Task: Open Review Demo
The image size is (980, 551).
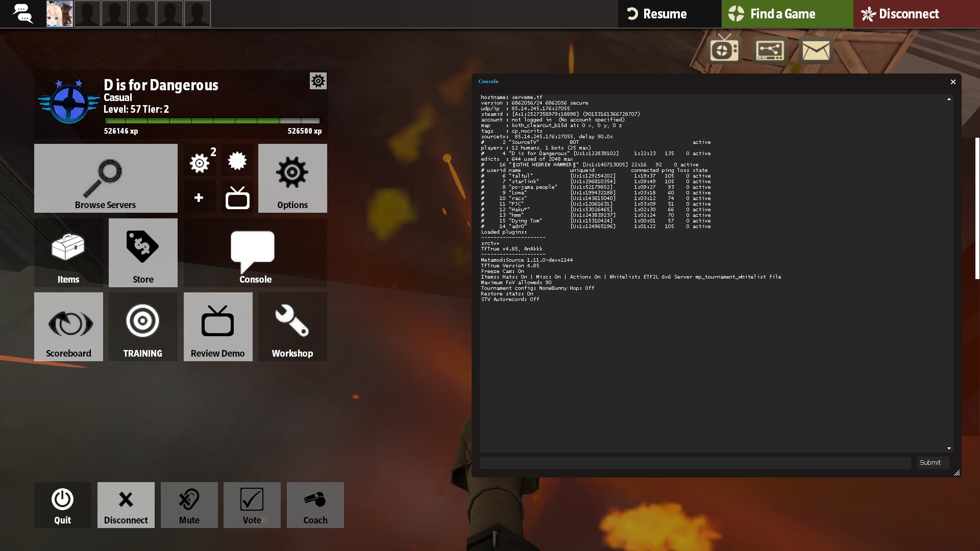Action: (218, 327)
